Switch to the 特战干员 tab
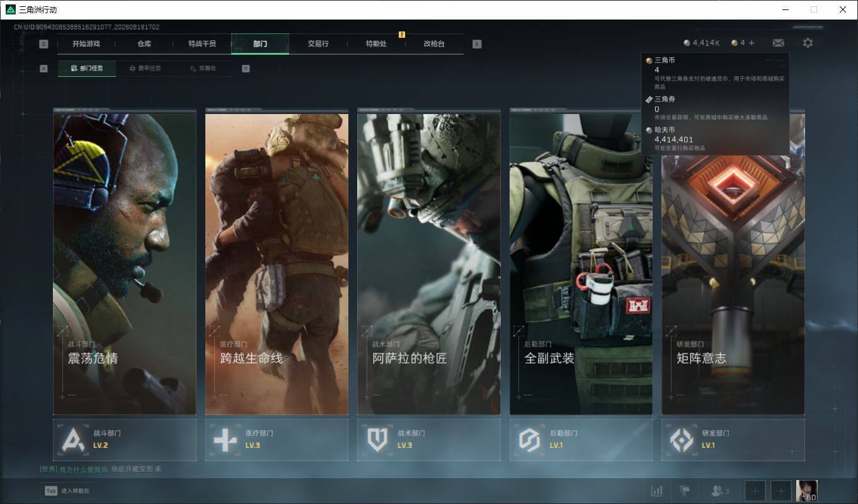The width and height of the screenshot is (858, 504). click(x=202, y=44)
